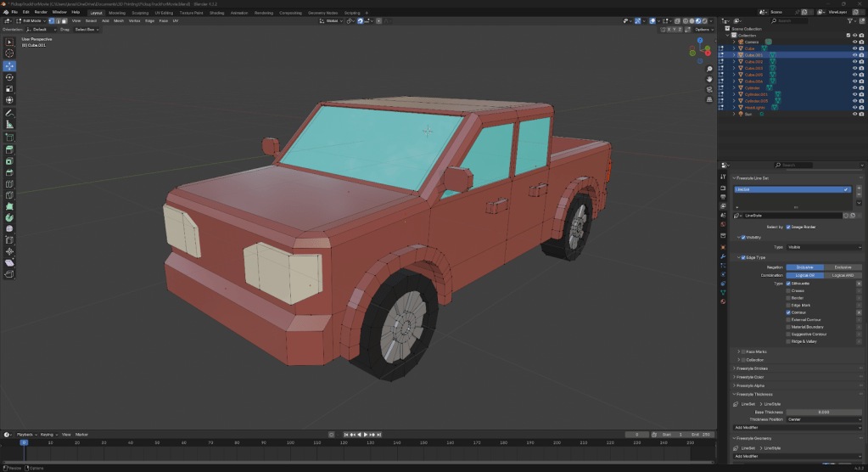Set Negation to Exclusive
Viewport: 868px width, 472px height.
[843, 267]
